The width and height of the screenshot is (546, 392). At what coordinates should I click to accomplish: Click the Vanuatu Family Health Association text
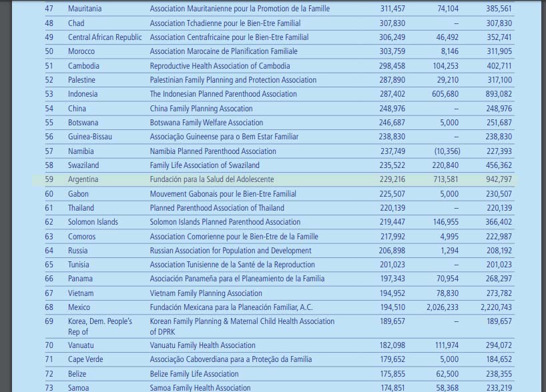coord(202,345)
